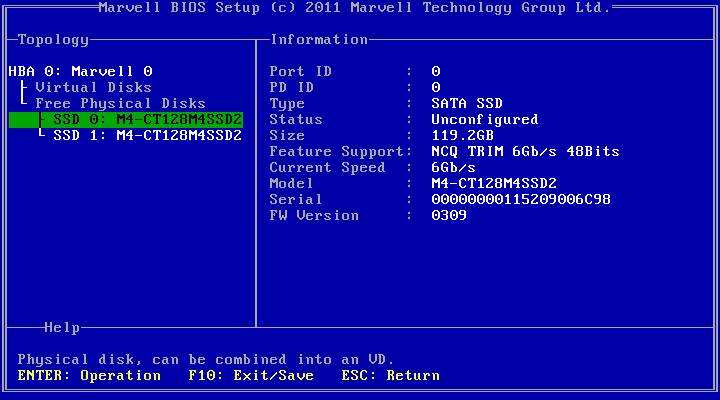Click the Feature Support label
This screenshot has height=400, width=720.
point(337,152)
